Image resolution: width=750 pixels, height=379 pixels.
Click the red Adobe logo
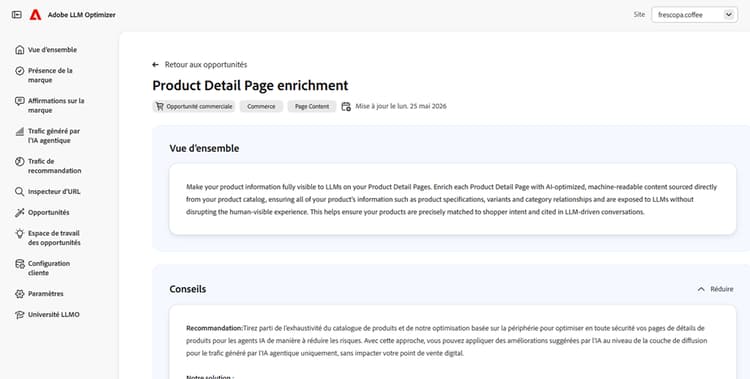[x=35, y=15]
